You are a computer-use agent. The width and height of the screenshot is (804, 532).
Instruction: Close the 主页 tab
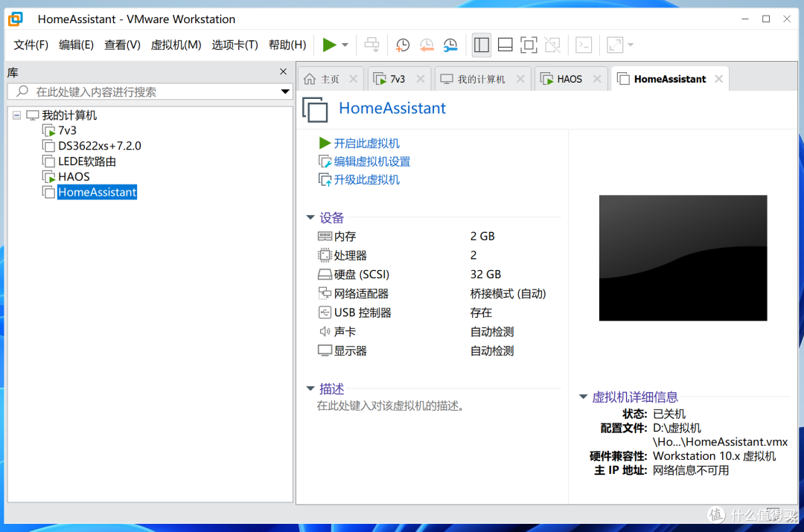[354, 79]
